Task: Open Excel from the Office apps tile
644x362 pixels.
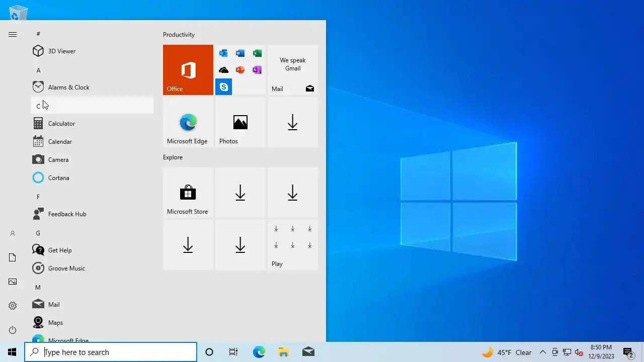Action: [x=257, y=53]
